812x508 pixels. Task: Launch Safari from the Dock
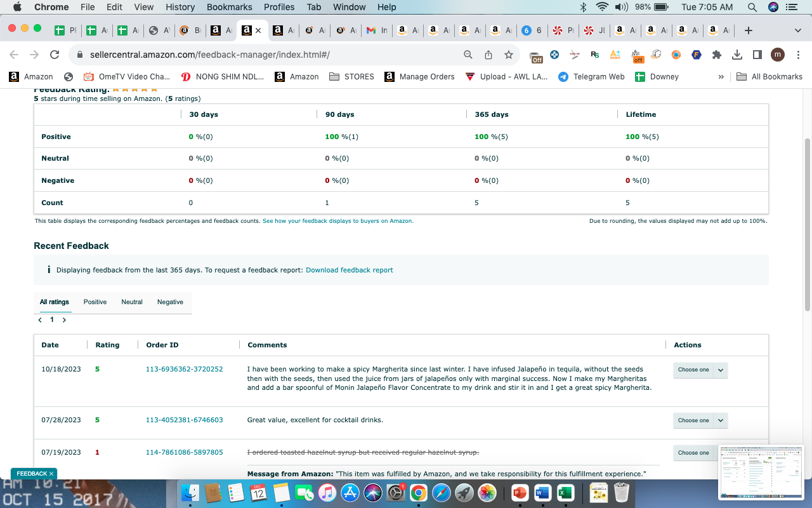pyautogui.click(x=442, y=493)
